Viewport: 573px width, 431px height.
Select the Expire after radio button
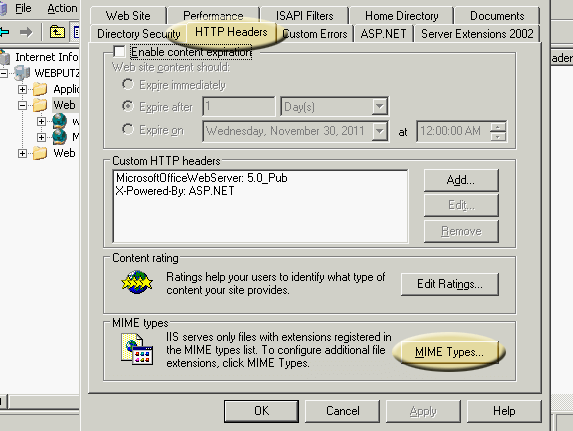click(x=128, y=106)
